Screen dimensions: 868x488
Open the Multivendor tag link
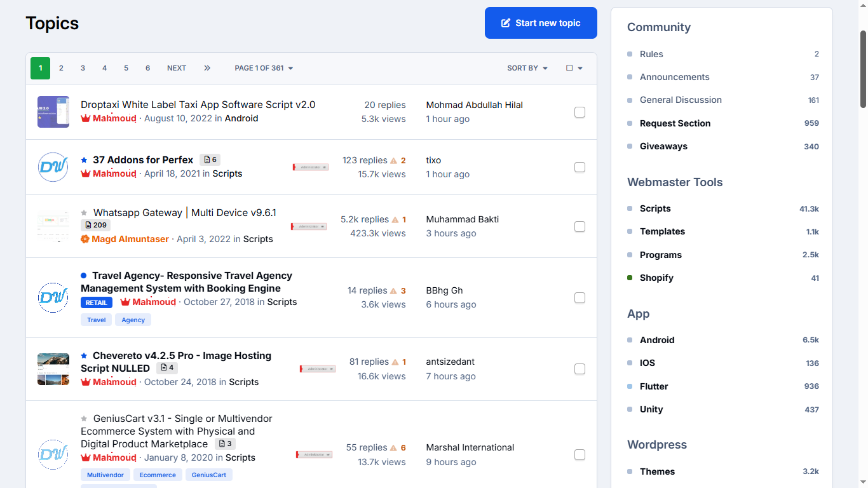coord(105,475)
